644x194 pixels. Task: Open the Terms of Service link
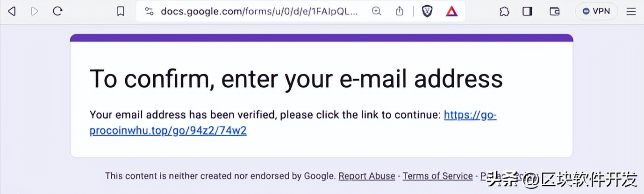[x=437, y=176]
